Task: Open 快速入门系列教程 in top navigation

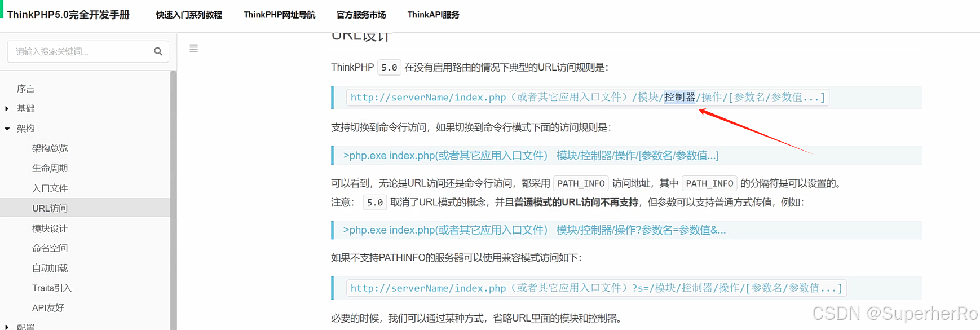Action: point(189,15)
